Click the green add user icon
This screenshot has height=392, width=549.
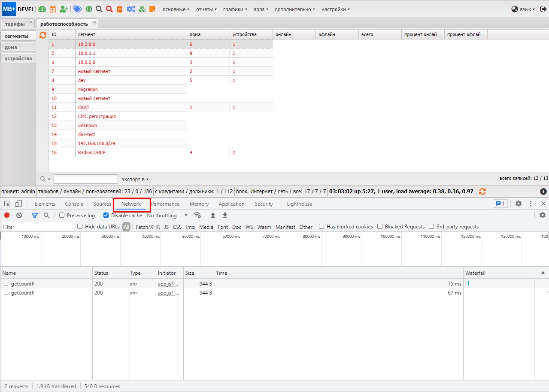(64, 9)
